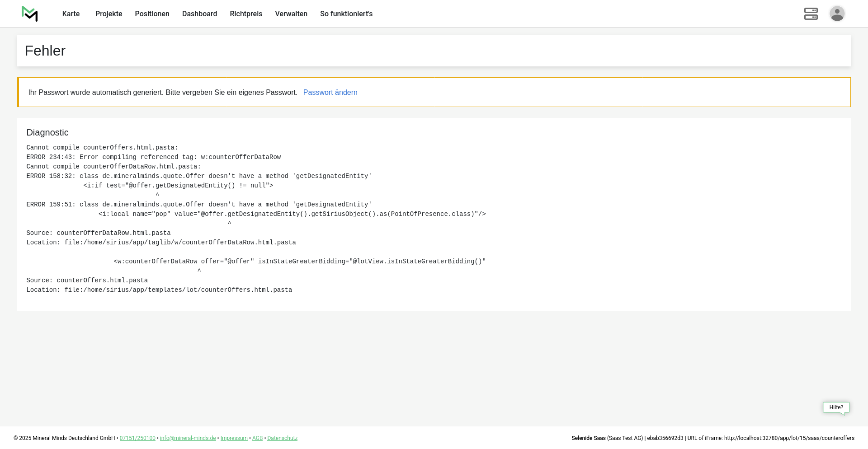868x449 pixels.
Task: Switch to the Dashboard page
Action: tap(199, 14)
